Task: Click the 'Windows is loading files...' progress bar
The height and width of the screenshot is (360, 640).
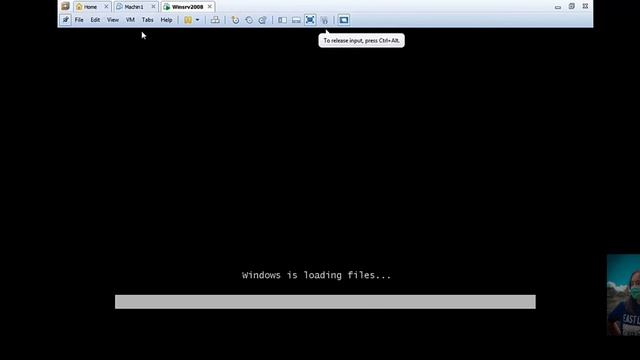Action: pyautogui.click(x=325, y=302)
